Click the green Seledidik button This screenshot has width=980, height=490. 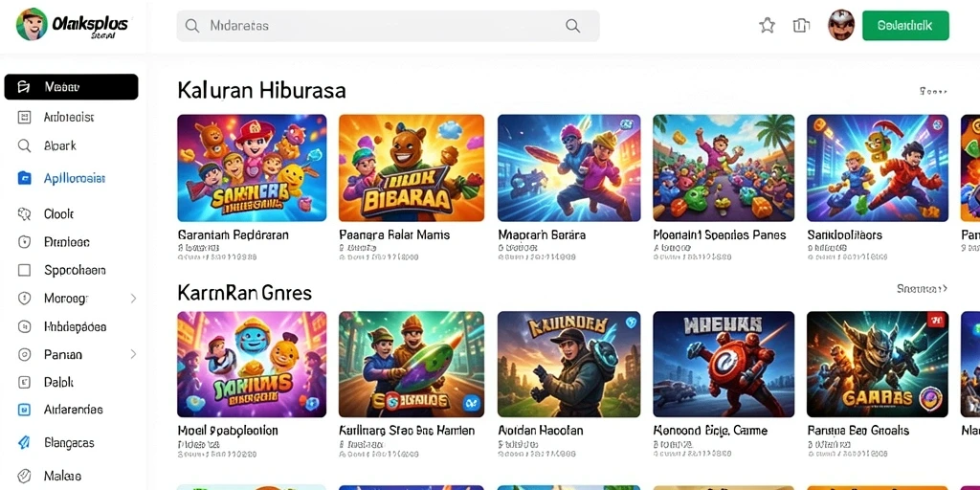coord(905,26)
